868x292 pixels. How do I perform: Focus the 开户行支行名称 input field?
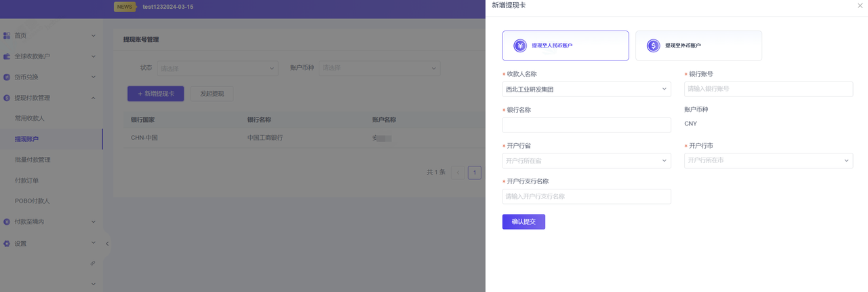pyautogui.click(x=587, y=196)
